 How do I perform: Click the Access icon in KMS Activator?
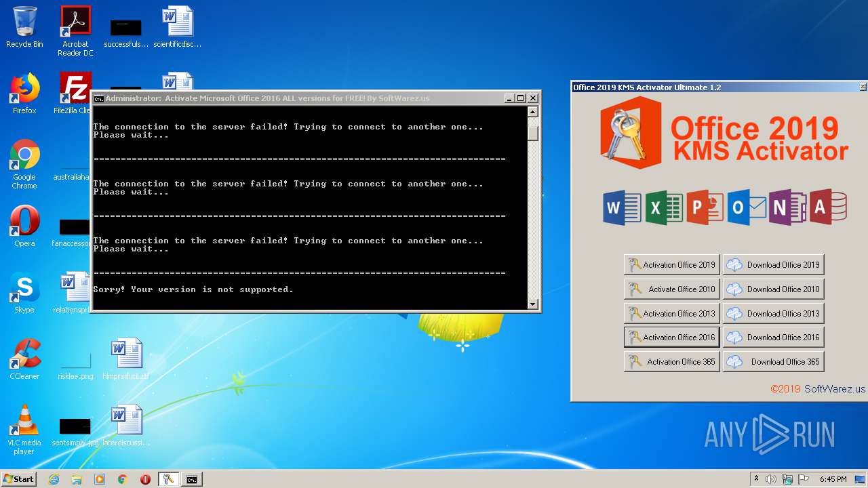(829, 207)
